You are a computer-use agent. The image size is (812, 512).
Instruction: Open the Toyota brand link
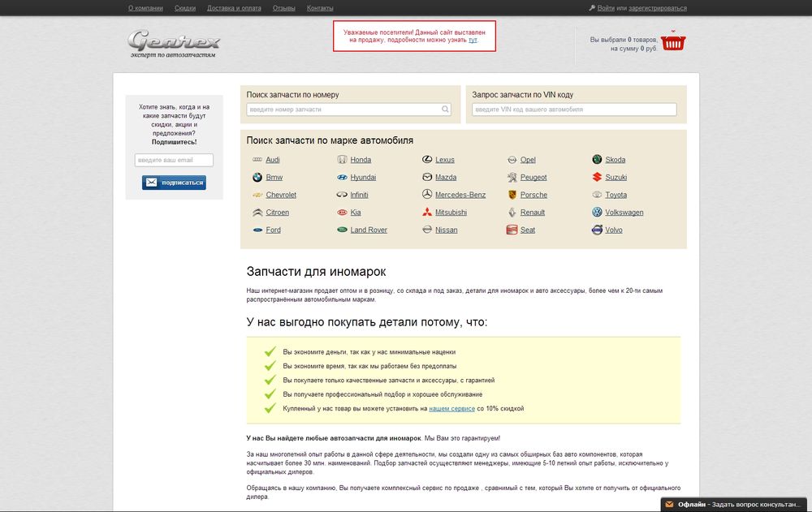(615, 196)
